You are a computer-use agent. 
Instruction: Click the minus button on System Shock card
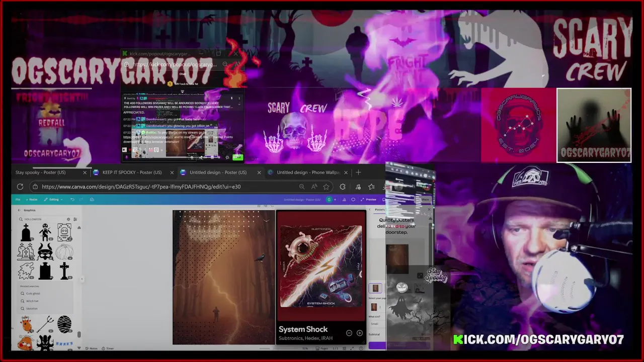[349, 333]
